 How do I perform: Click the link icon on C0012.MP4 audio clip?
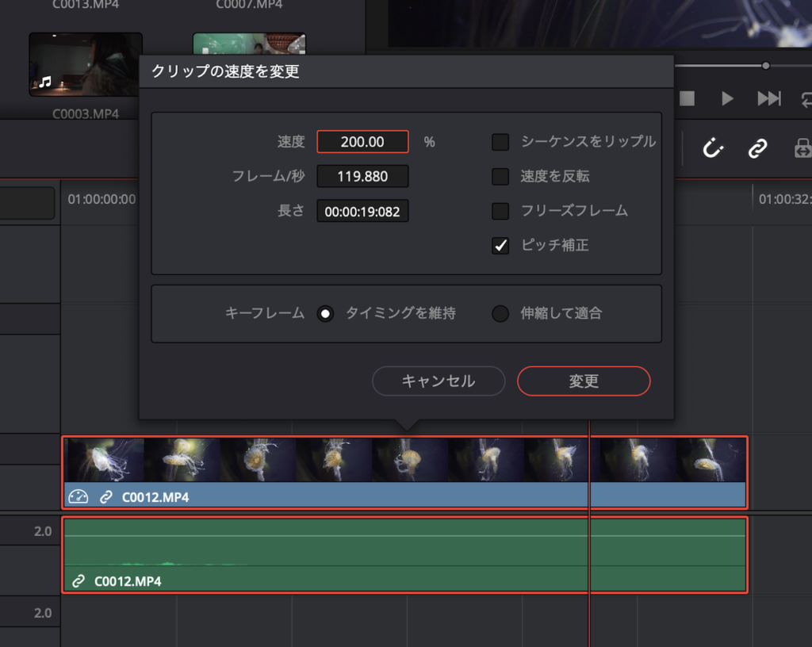pyautogui.click(x=79, y=580)
